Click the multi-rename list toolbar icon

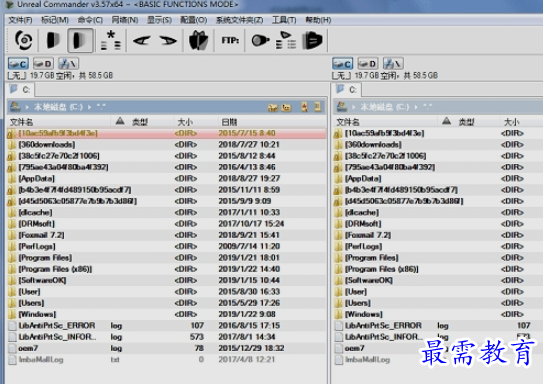[x=286, y=41]
